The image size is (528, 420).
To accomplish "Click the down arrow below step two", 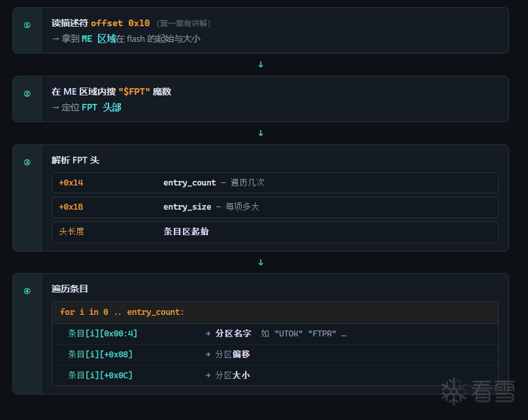I will tap(261, 133).
